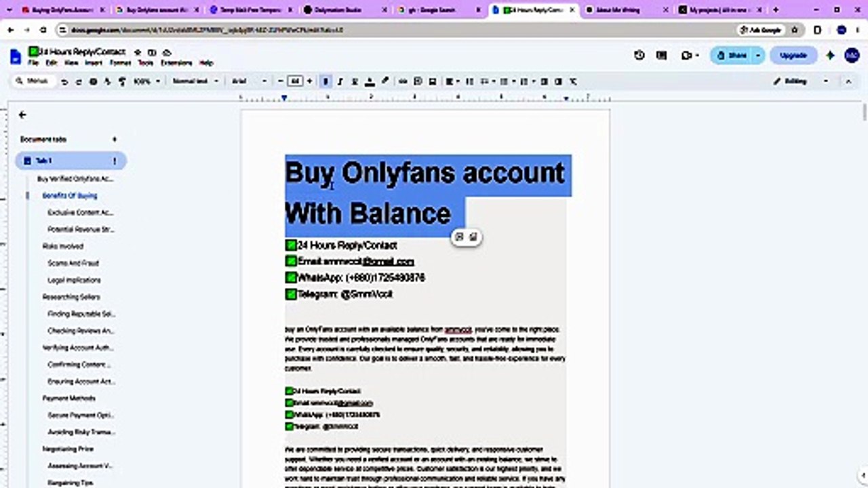Close the document outline with back arrow
Viewport: 868px width, 488px height.
click(x=22, y=115)
